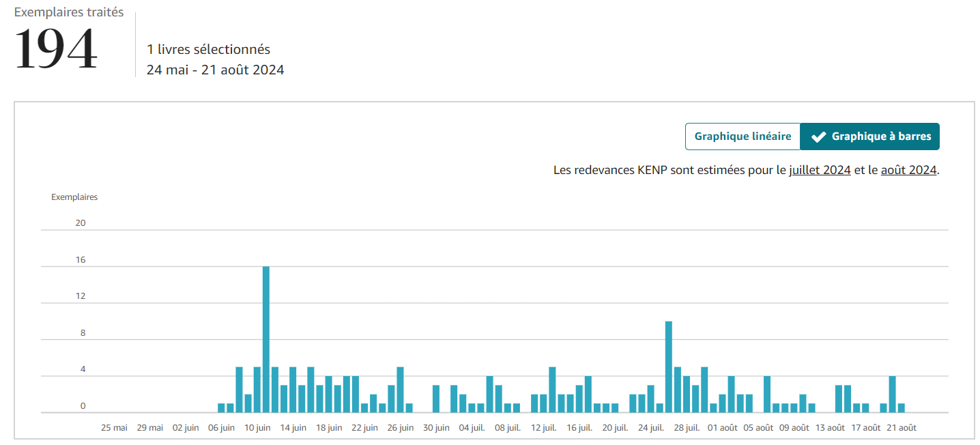Select the 10-copy bar in late July

tap(669, 367)
